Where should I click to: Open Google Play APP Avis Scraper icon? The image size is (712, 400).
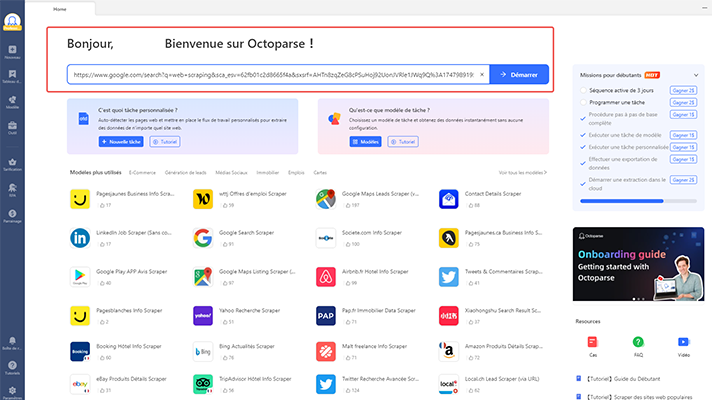click(x=80, y=277)
